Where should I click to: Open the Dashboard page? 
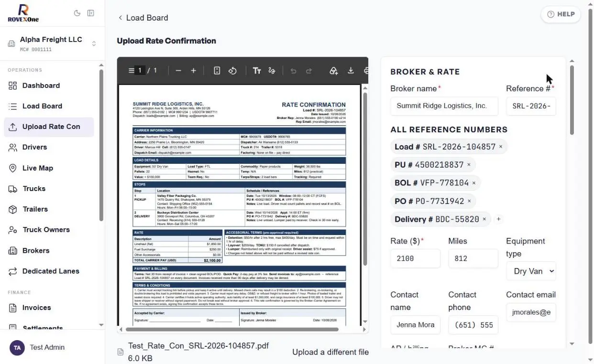(x=49, y=86)
